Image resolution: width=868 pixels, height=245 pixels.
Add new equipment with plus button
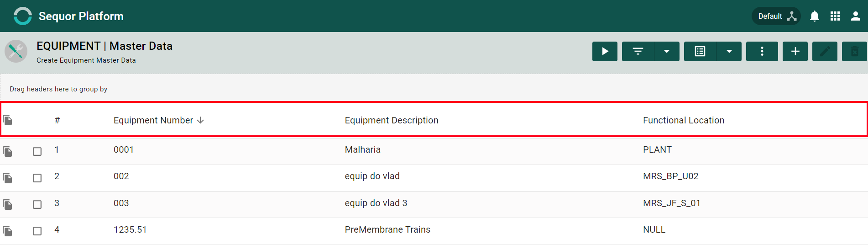click(x=795, y=51)
